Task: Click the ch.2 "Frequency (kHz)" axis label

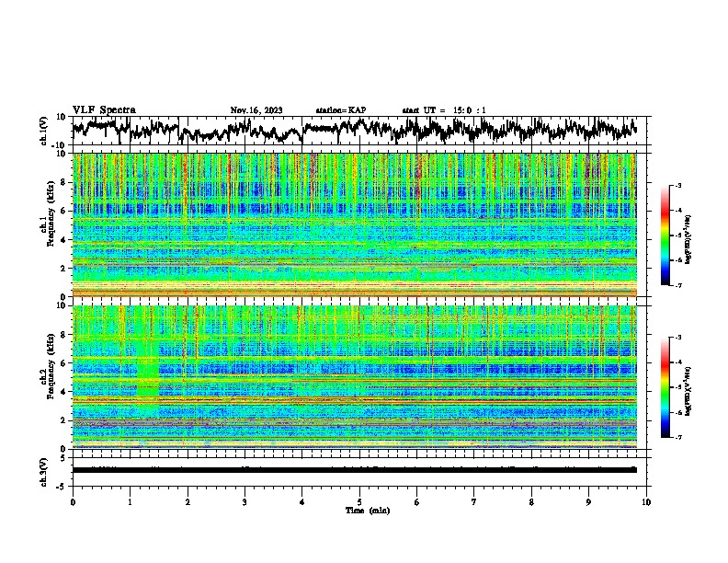Action: [x=51, y=366]
